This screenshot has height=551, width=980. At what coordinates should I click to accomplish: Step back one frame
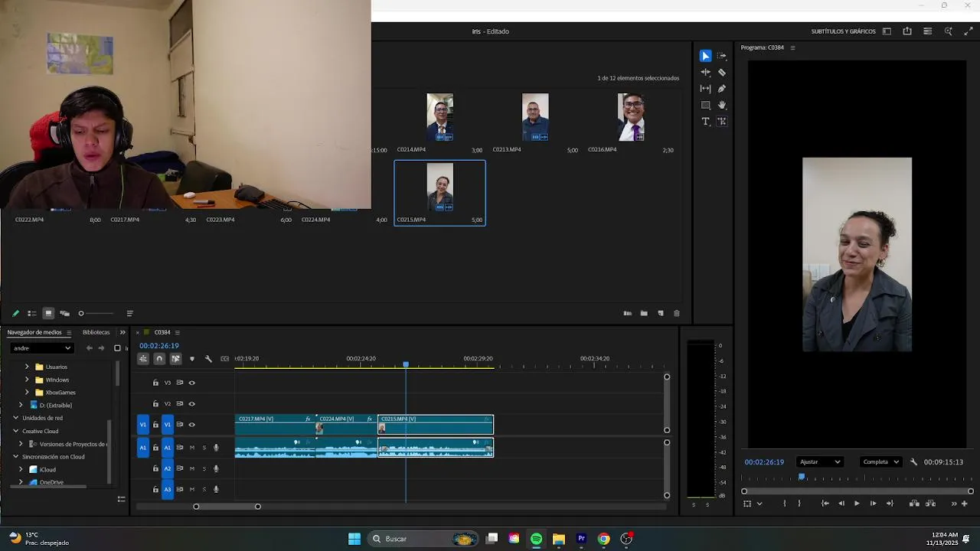841,504
